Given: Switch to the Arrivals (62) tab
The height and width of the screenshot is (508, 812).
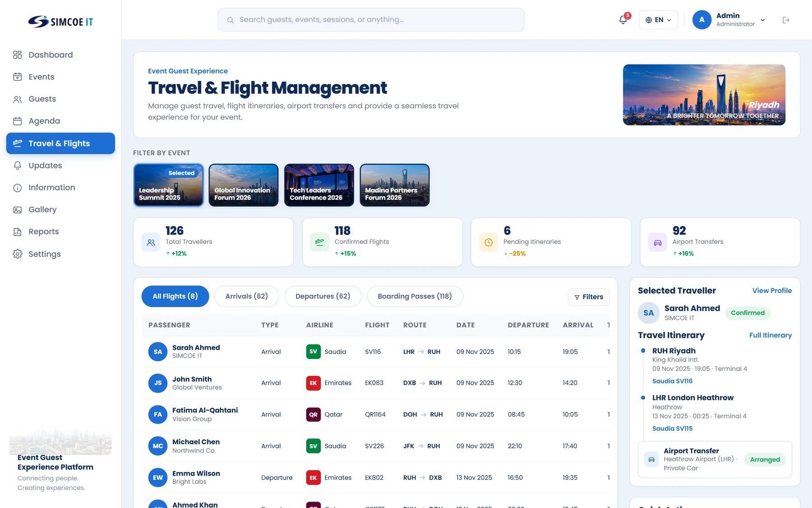Looking at the screenshot, I should (x=246, y=296).
